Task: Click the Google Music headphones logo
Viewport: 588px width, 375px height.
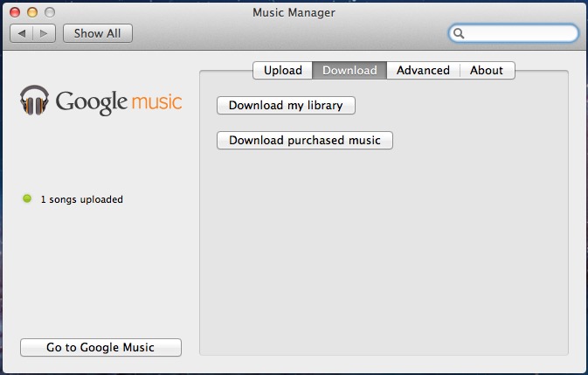Action: pyautogui.click(x=34, y=101)
